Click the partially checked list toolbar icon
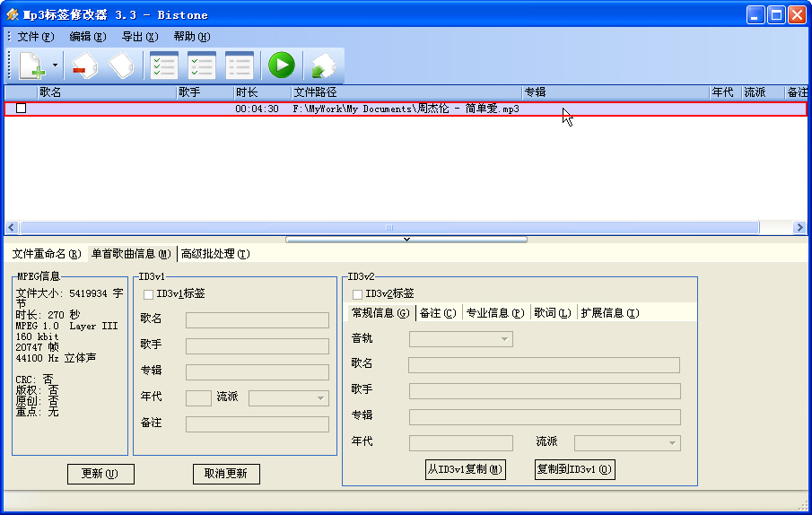Viewport: 812px width, 515px height. pyautogui.click(x=201, y=65)
